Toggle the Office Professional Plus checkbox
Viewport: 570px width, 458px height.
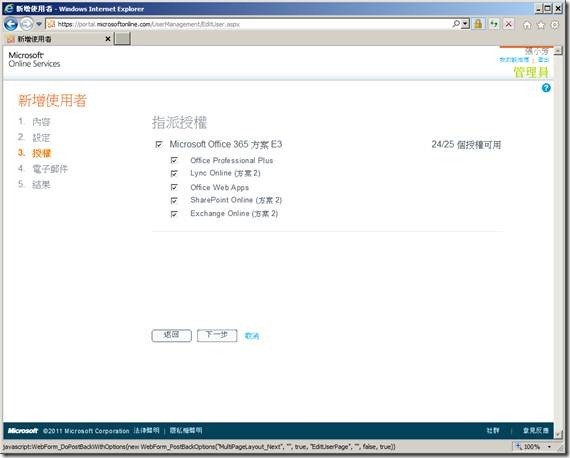174,160
